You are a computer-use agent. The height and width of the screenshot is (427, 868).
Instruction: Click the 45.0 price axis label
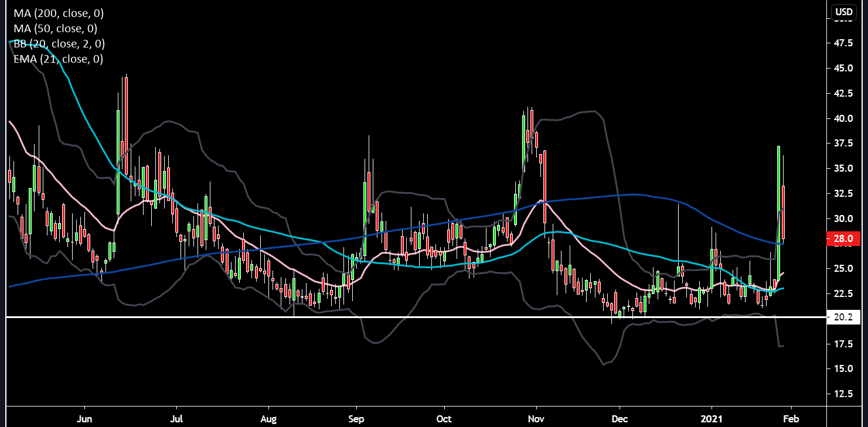click(844, 68)
